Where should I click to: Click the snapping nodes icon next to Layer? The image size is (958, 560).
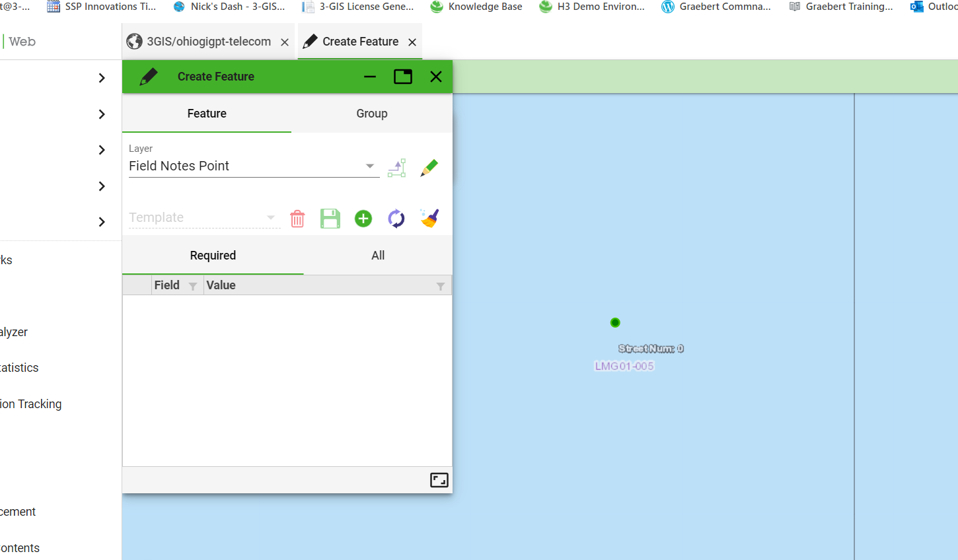[x=396, y=168]
